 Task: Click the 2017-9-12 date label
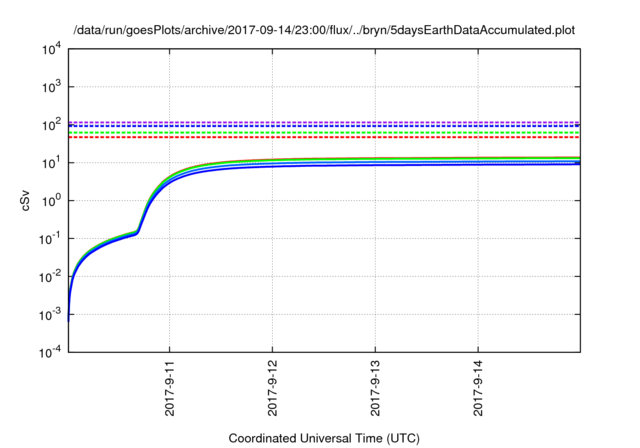(273, 388)
